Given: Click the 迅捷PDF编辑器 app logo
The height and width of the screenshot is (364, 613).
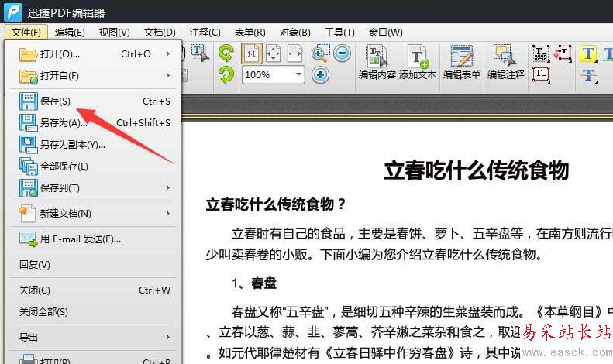Looking at the screenshot, I should (x=13, y=12).
